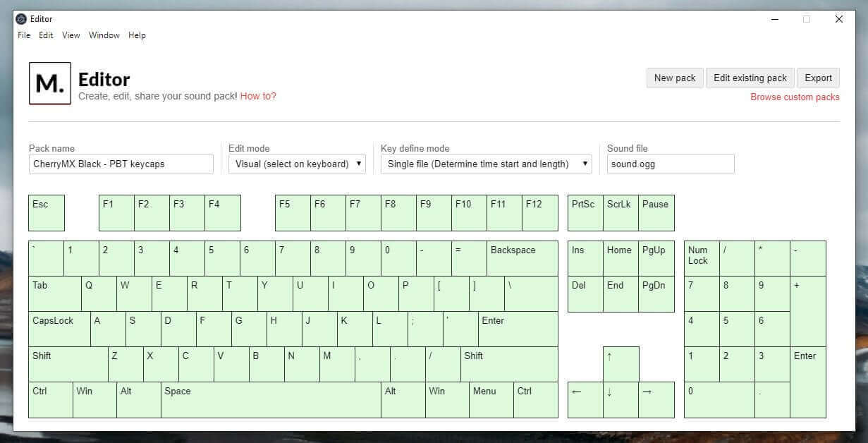The width and height of the screenshot is (868, 443).
Task: Open the Edit mode dropdown
Action: pos(297,164)
